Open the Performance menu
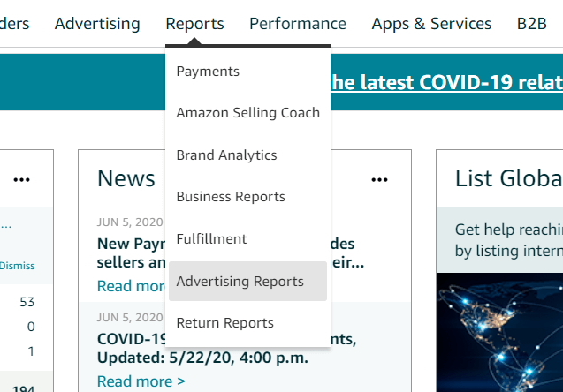Screen dimensions: 563x392 298,24
